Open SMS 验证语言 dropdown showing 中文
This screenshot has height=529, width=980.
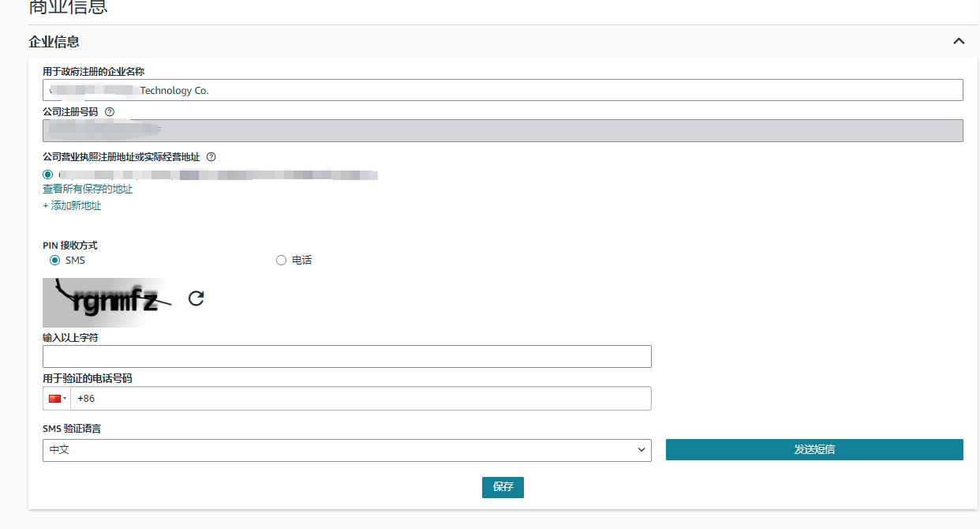click(x=347, y=450)
